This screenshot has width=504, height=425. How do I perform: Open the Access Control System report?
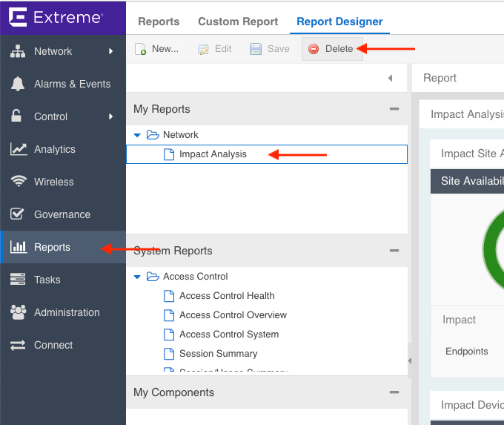[229, 335]
